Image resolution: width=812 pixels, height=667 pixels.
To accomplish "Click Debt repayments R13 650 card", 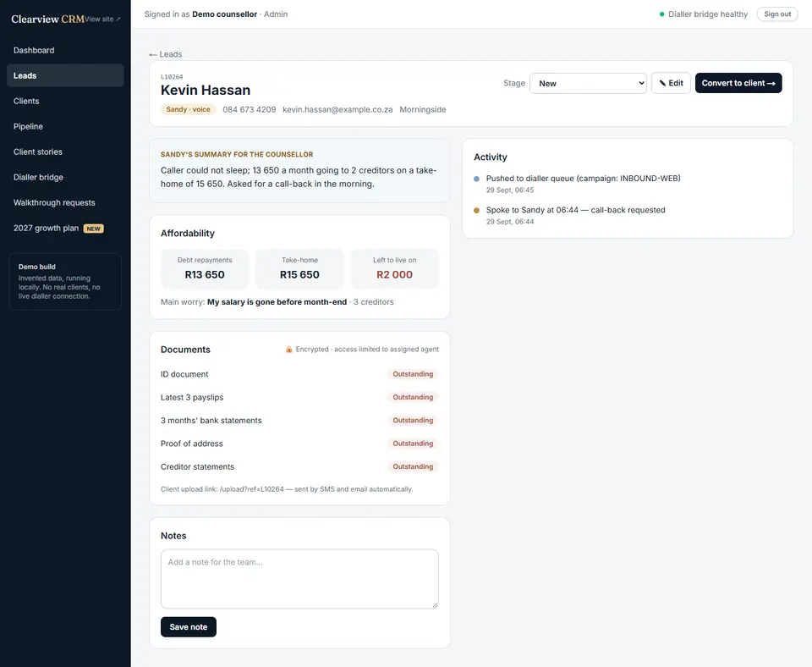I will pos(205,268).
